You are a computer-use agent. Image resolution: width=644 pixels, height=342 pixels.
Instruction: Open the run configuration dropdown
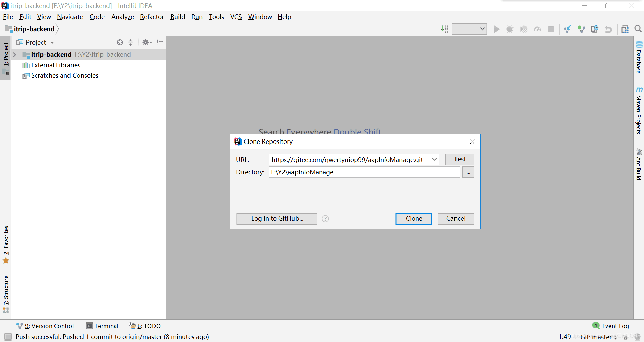pos(469,29)
